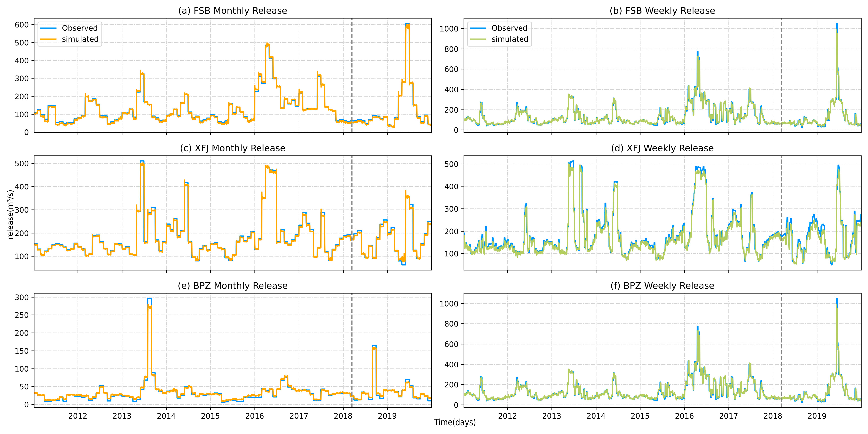Click the Time(days) x-axis label
Screen dimensions: 868x434
point(455,422)
